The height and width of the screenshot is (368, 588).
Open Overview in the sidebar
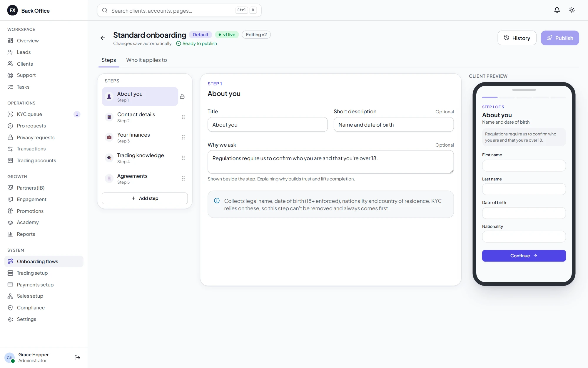44,41
